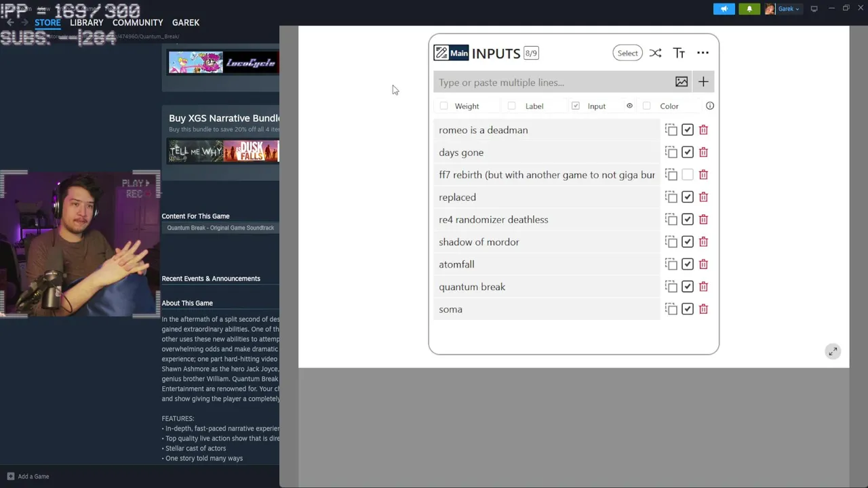Click Steam Big Picture mode icon

click(814, 9)
